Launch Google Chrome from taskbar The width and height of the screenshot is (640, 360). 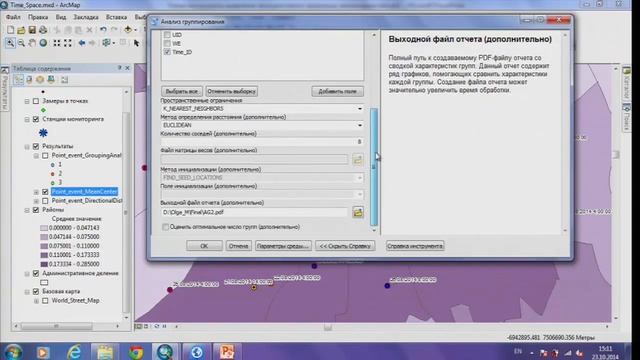click(x=136, y=351)
